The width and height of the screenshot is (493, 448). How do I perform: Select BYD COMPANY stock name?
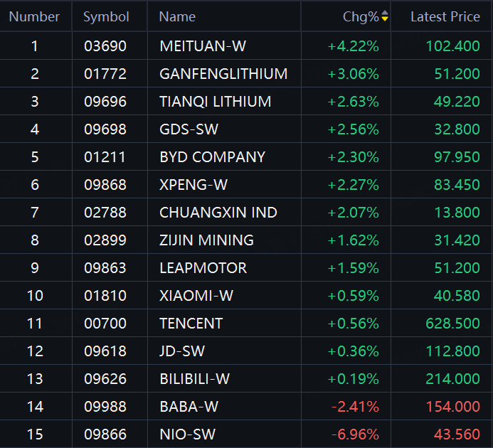tap(213, 157)
